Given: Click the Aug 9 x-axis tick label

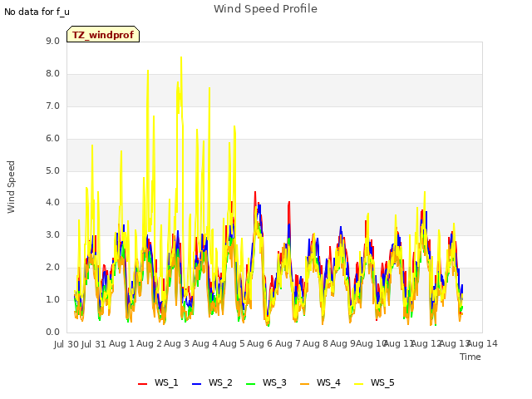Looking at the screenshot, I should (x=342, y=343).
